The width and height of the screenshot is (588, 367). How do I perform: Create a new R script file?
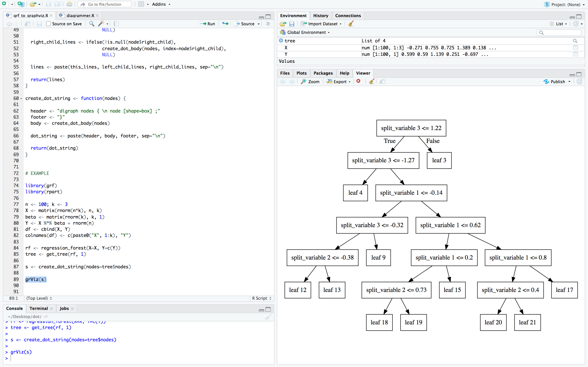pyautogui.click(x=4, y=4)
